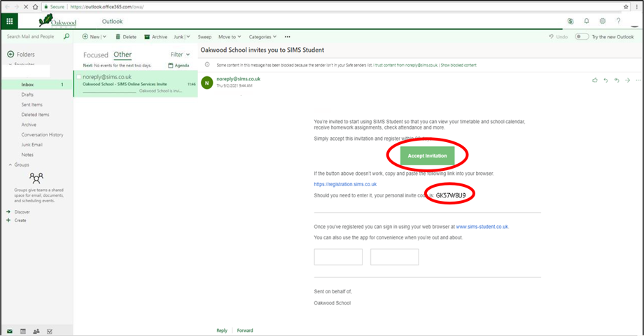Switch to the Mail module at the bottom left
644x336 pixels.
[9, 331]
